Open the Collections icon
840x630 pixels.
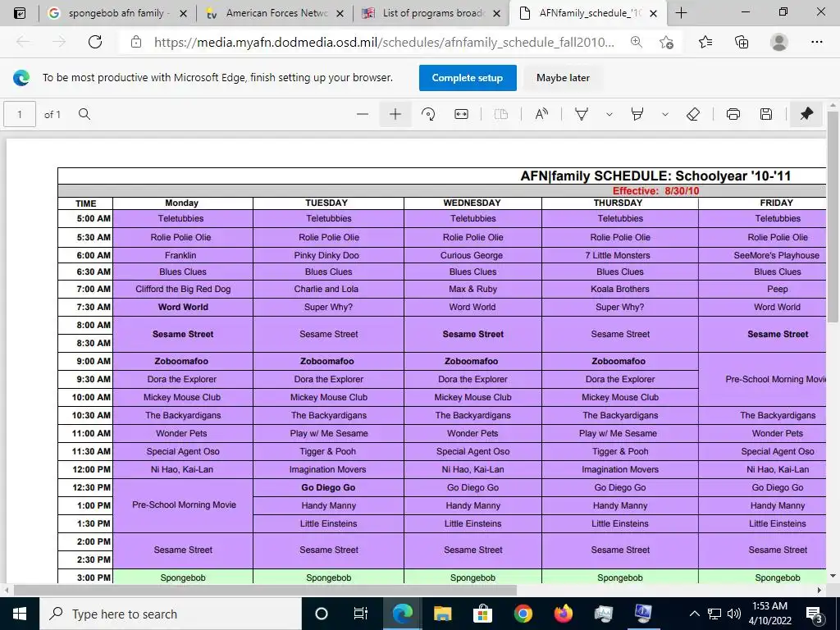(x=742, y=42)
